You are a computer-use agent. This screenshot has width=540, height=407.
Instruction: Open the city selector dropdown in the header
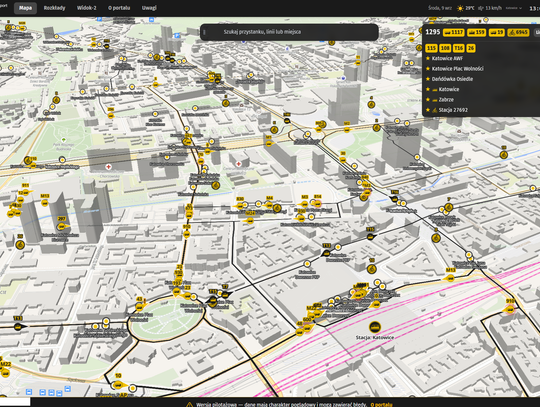(x=514, y=8)
